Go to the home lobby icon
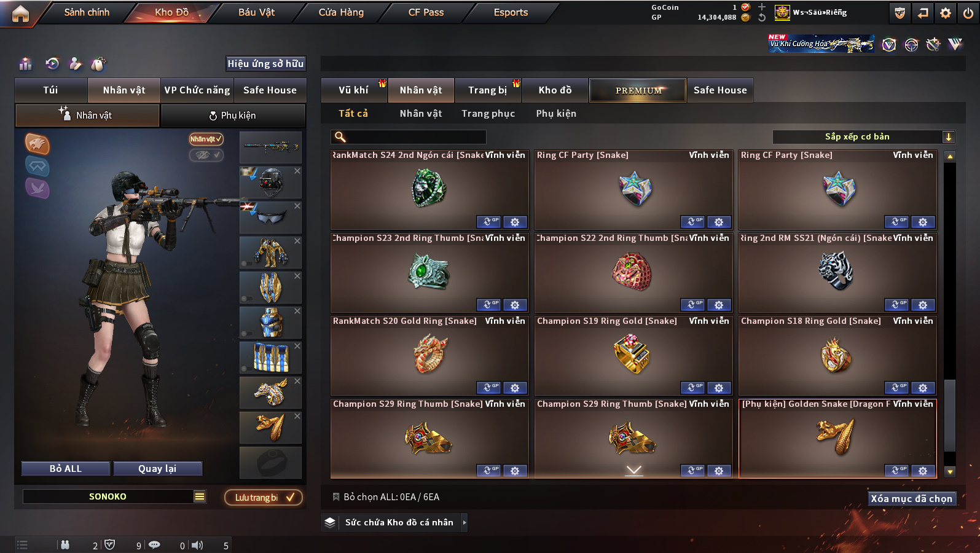Image resolution: width=980 pixels, height=553 pixels. click(20, 13)
